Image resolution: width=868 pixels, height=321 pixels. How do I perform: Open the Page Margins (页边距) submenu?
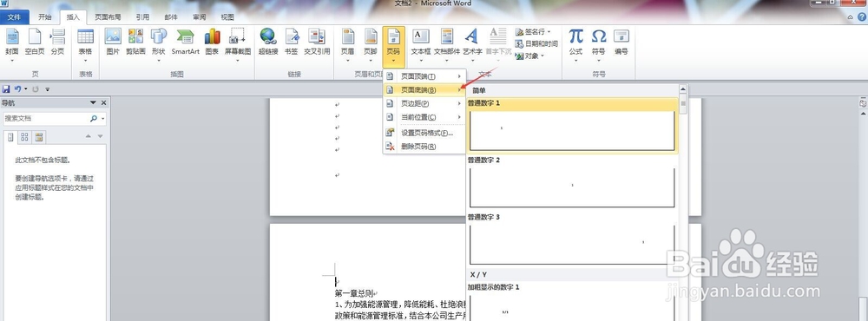424,103
